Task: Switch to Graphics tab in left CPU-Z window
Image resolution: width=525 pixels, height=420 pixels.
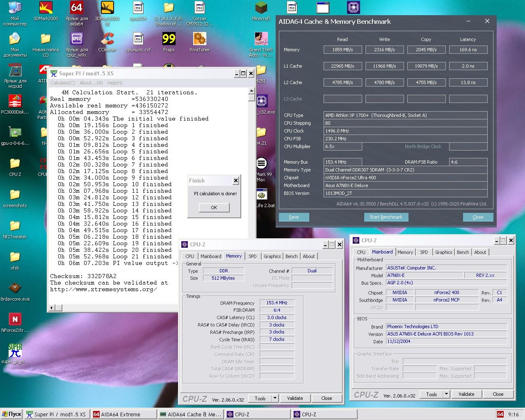Action: [272, 256]
